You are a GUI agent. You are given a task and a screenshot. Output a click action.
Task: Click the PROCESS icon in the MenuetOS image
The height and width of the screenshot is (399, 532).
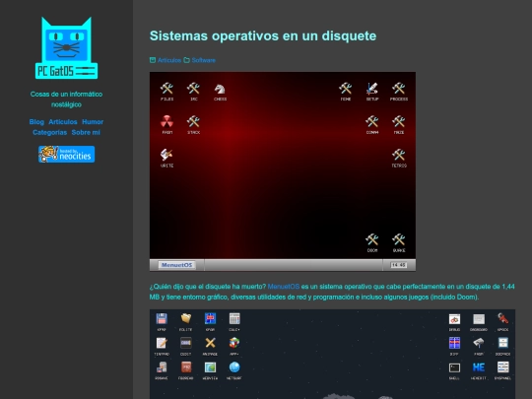pyautogui.click(x=399, y=91)
